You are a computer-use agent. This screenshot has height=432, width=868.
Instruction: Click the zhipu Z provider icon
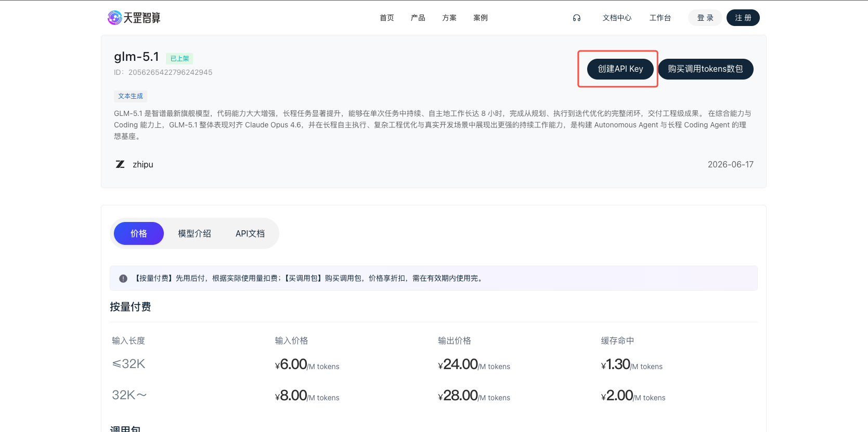120,164
